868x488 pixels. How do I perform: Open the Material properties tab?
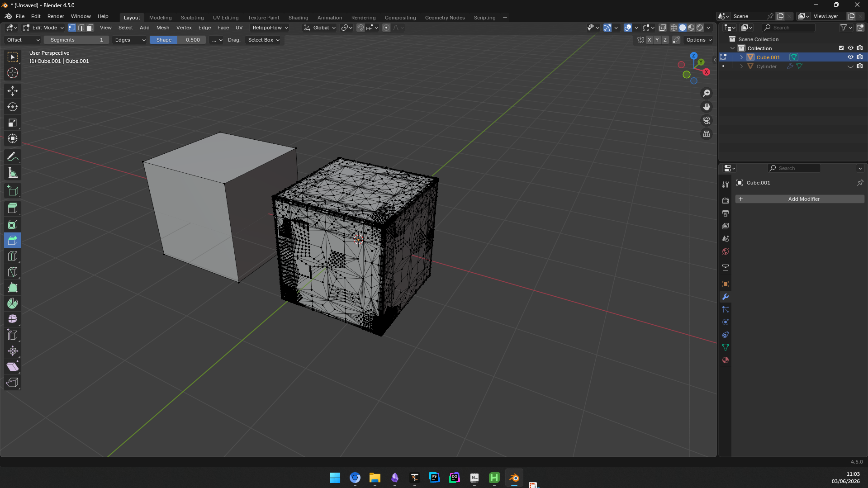[x=726, y=360]
